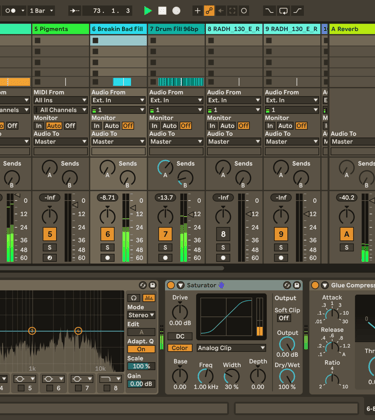Select the A Reverb return track header
The width and height of the screenshot is (375, 420).
coord(352,29)
